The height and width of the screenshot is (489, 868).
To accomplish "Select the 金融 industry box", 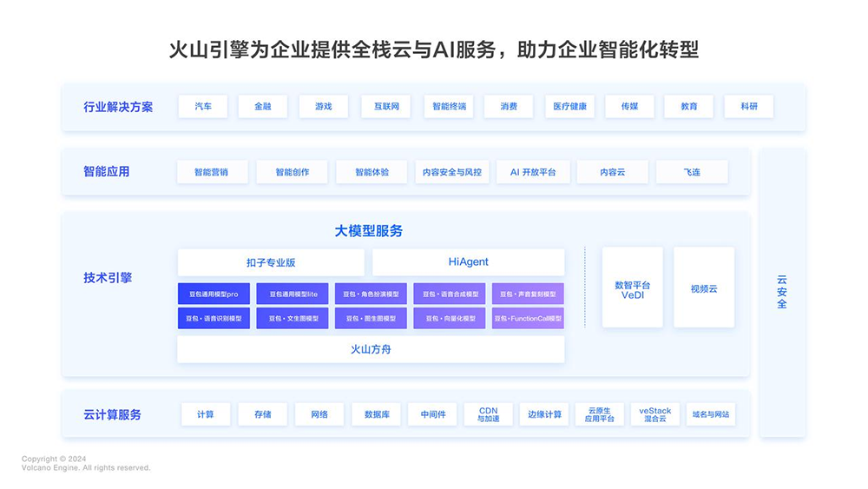I will pos(262,106).
